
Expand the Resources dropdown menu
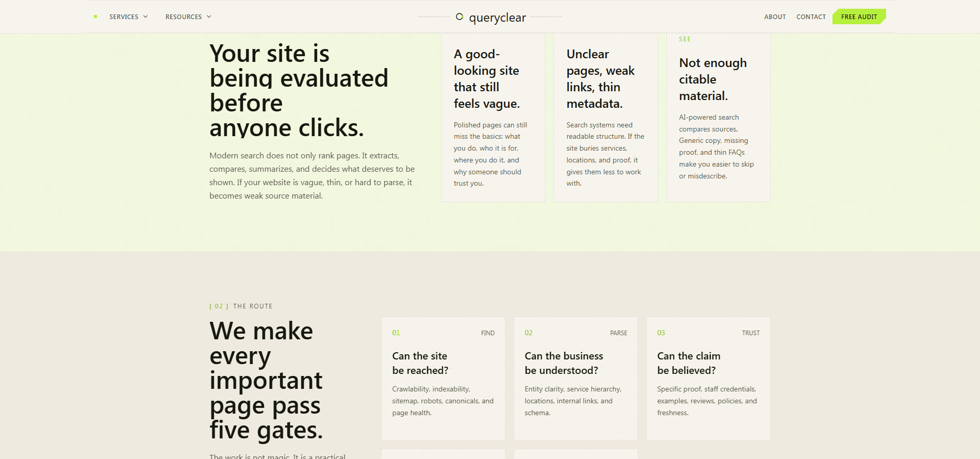point(188,17)
